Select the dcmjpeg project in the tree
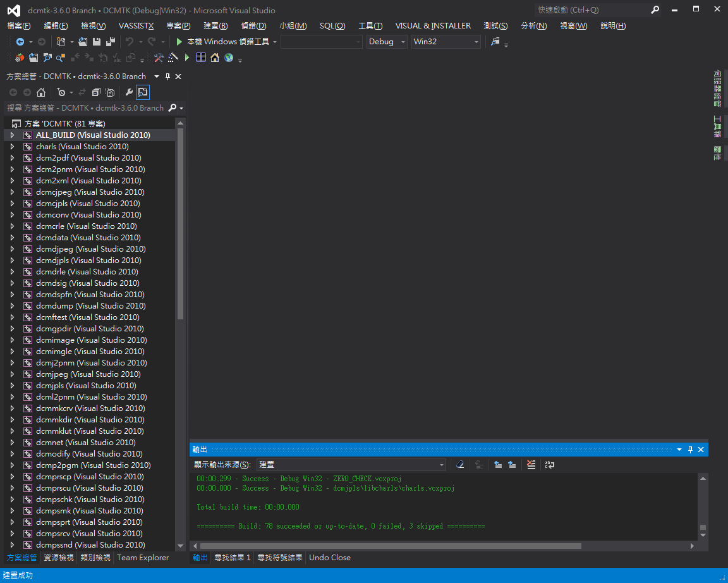 coord(88,374)
